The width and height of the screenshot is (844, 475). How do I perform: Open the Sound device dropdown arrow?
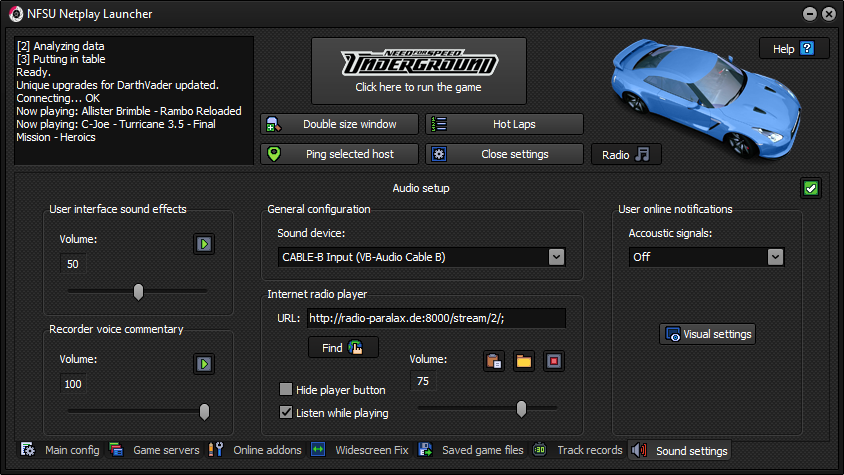coord(557,257)
